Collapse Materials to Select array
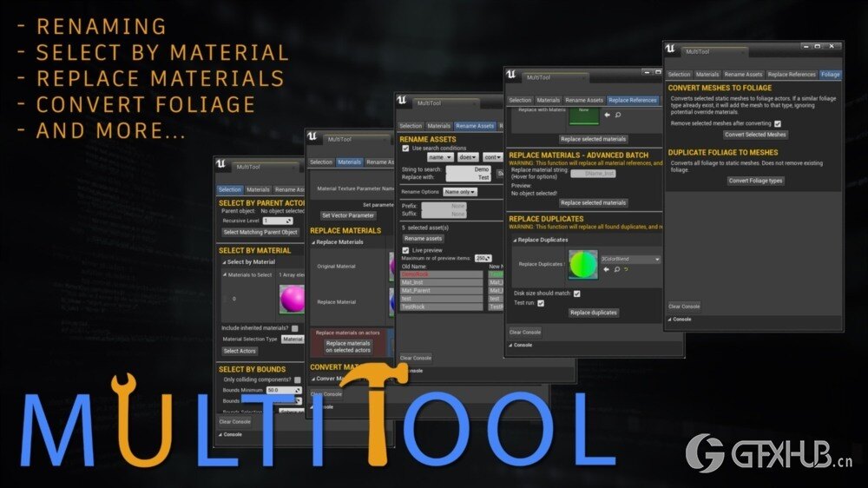 click(x=225, y=274)
